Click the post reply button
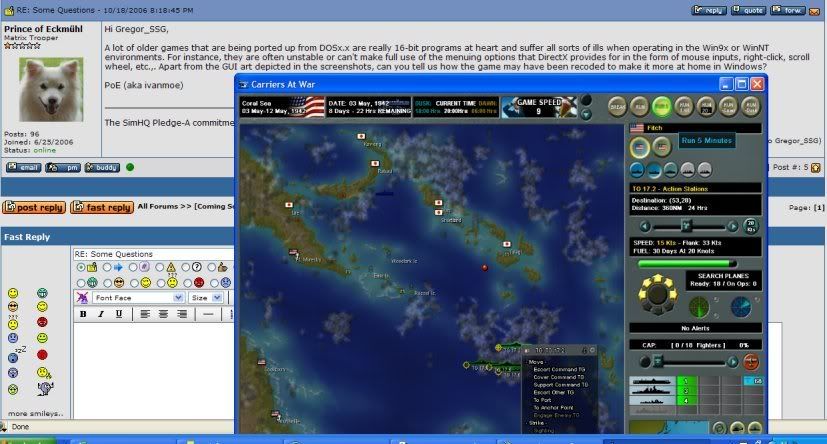Viewport: 827px width, 444px height. tap(33, 207)
